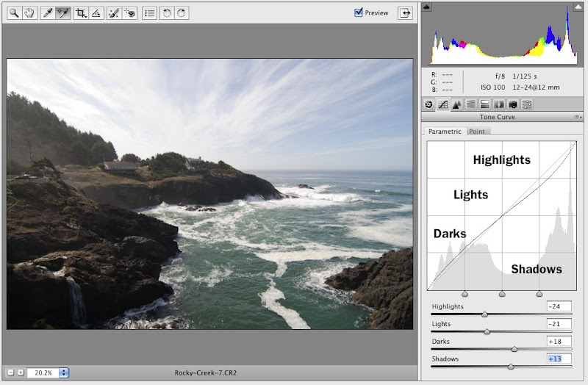Click the zoom out minus button

[x=10, y=373]
